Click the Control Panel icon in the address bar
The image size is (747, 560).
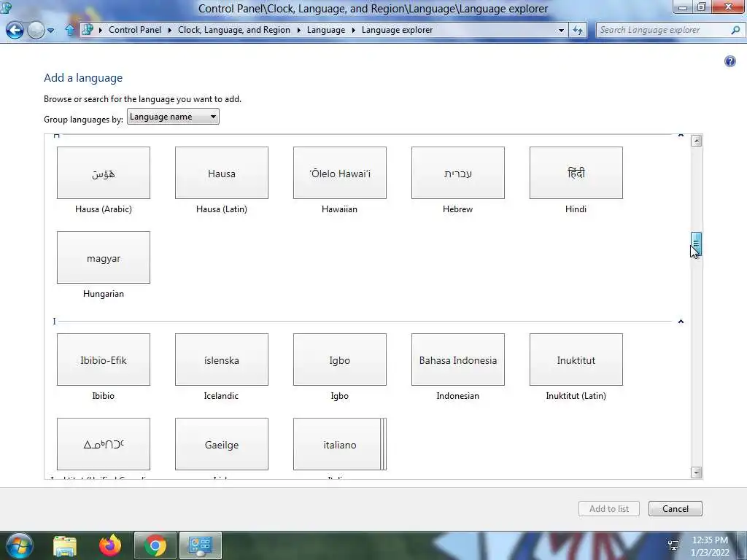pyautogui.click(x=88, y=29)
